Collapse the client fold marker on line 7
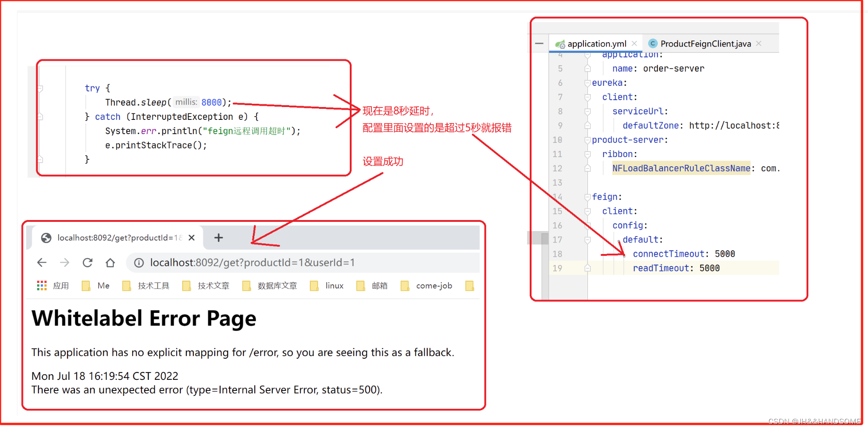This screenshot has height=429, width=868. pos(587,97)
